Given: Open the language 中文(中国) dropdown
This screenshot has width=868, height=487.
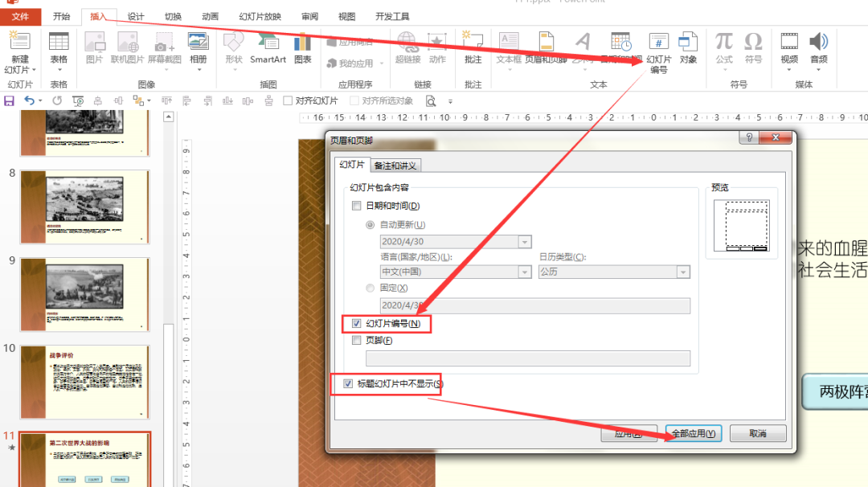Looking at the screenshot, I should pyautogui.click(x=524, y=272).
